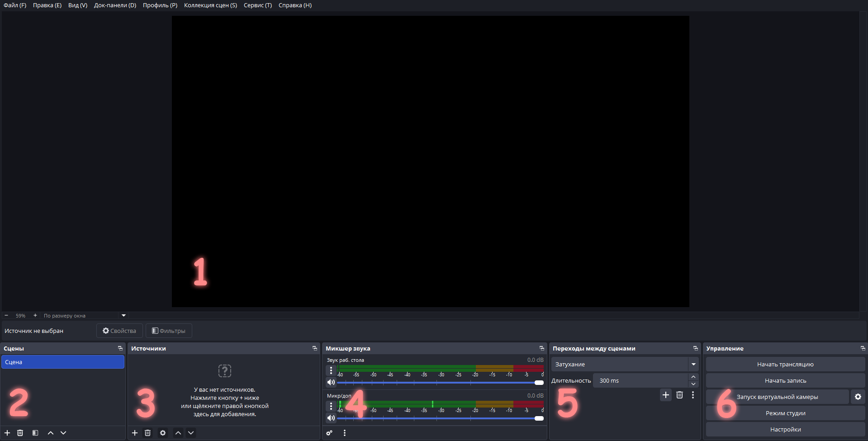Open the Файл menu
The height and width of the screenshot is (441, 868).
pyautogui.click(x=15, y=5)
